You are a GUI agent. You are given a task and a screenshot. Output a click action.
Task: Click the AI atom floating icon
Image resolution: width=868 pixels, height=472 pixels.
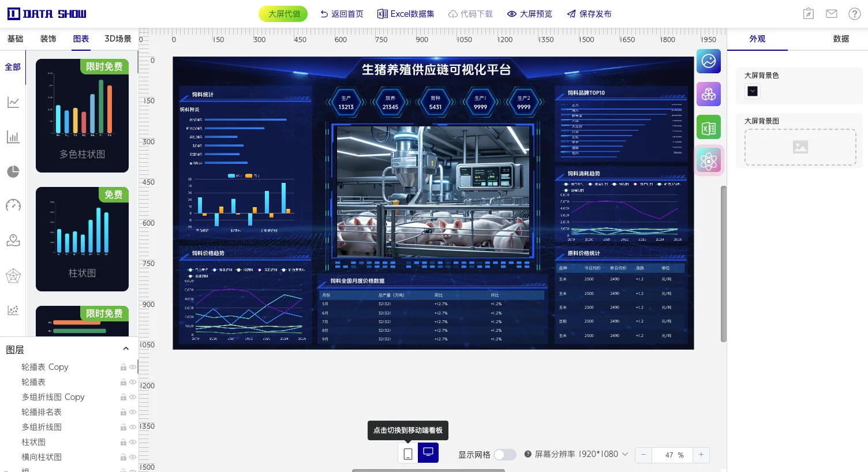click(x=709, y=160)
